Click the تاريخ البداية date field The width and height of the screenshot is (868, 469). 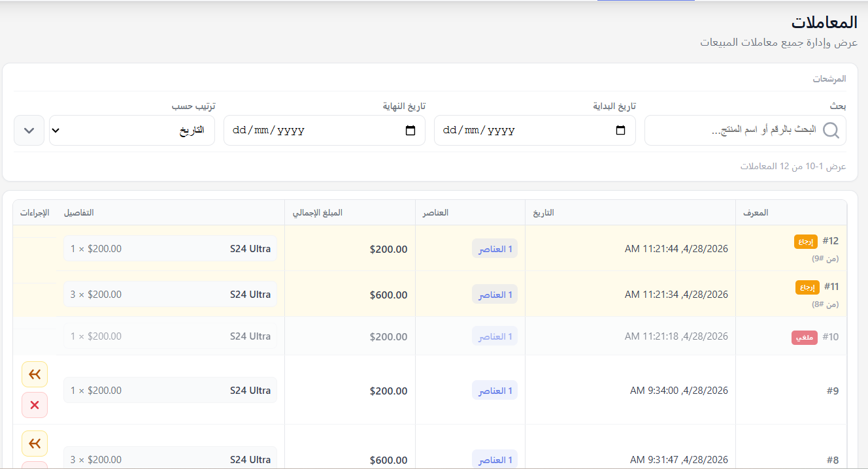(x=535, y=130)
